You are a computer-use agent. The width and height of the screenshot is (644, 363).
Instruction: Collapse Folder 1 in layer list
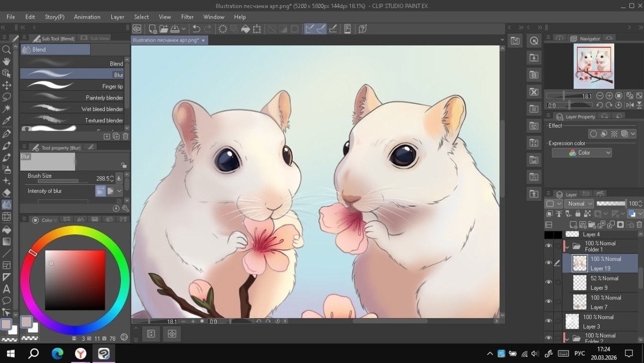(567, 246)
